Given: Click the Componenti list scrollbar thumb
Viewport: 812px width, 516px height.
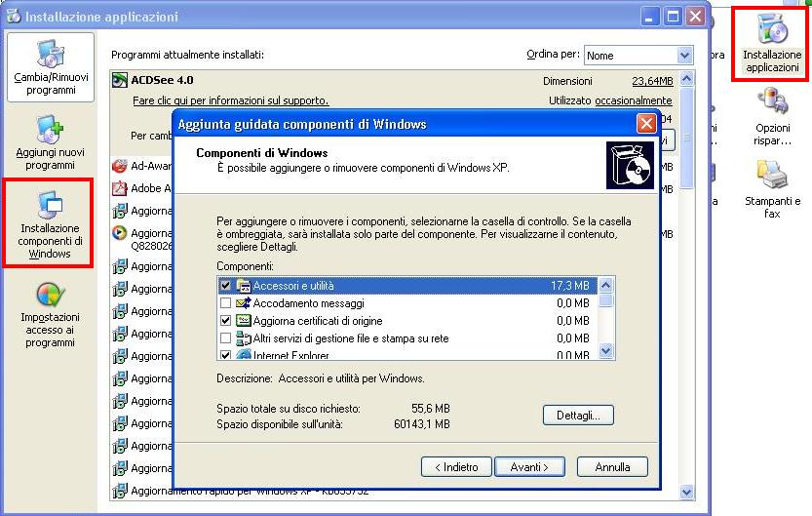Looking at the screenshot, I should click(x=605, y=300).
